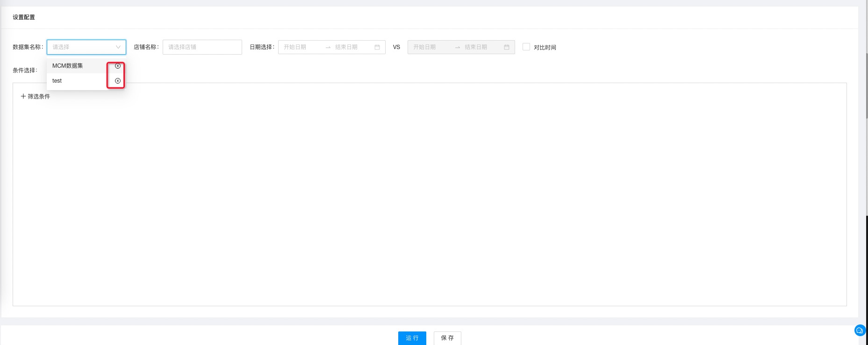Click the 运行 button
The width and height of the screenshot is (868, 345).
point(412,338)
